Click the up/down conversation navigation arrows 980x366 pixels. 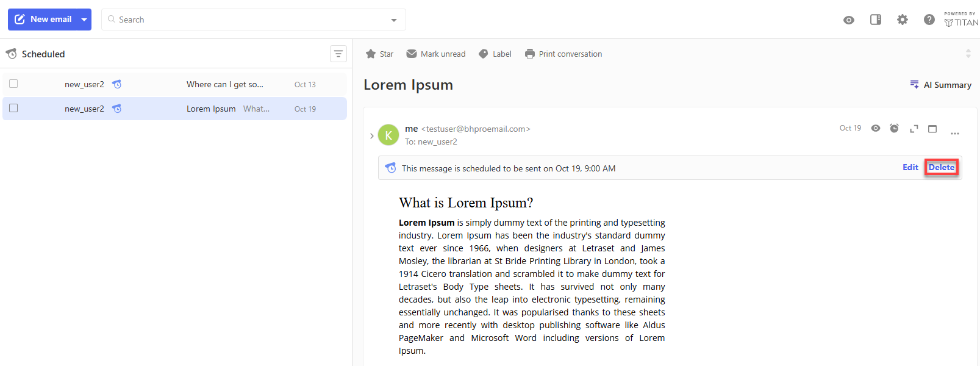pos(968,54)
